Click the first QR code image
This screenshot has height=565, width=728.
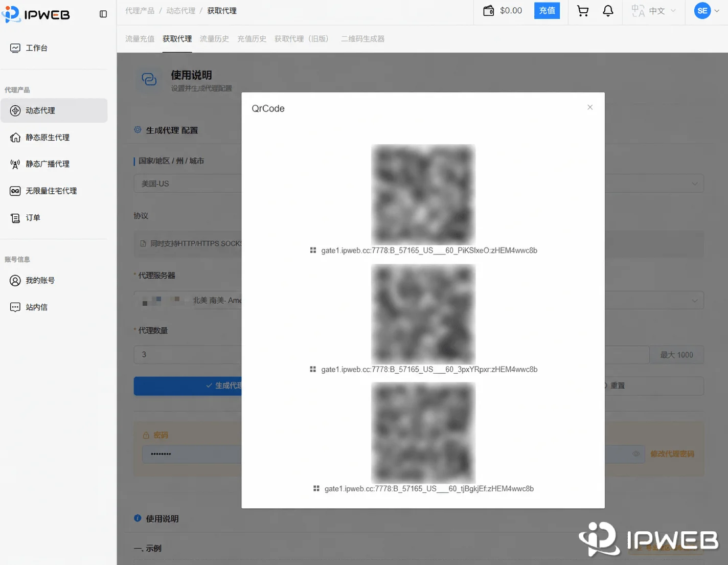pos(423,194)
